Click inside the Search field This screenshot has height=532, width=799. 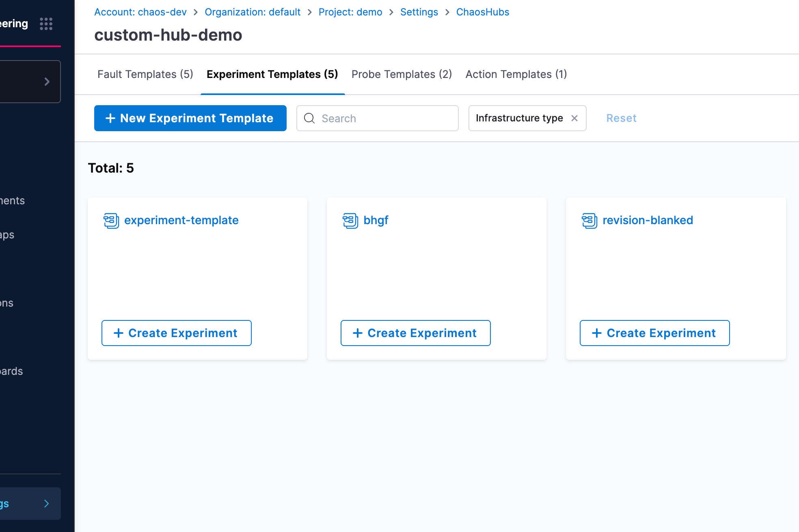pos(378,118)
